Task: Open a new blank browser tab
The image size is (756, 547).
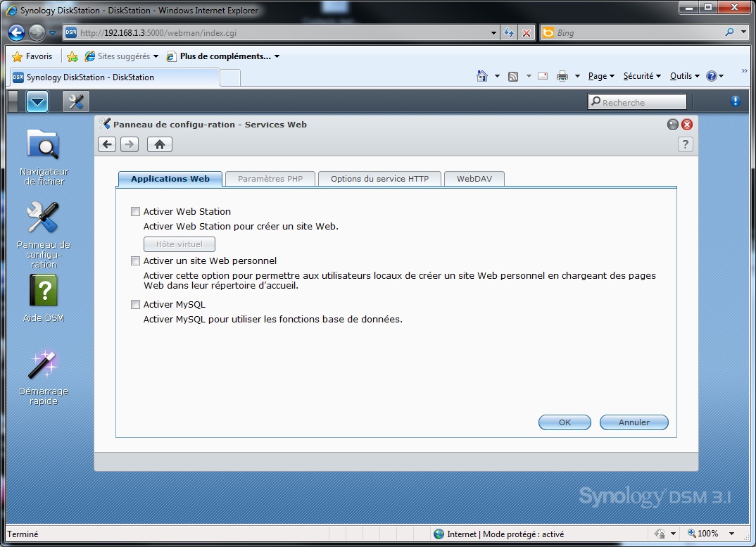Action: click(x=230, y=77)
